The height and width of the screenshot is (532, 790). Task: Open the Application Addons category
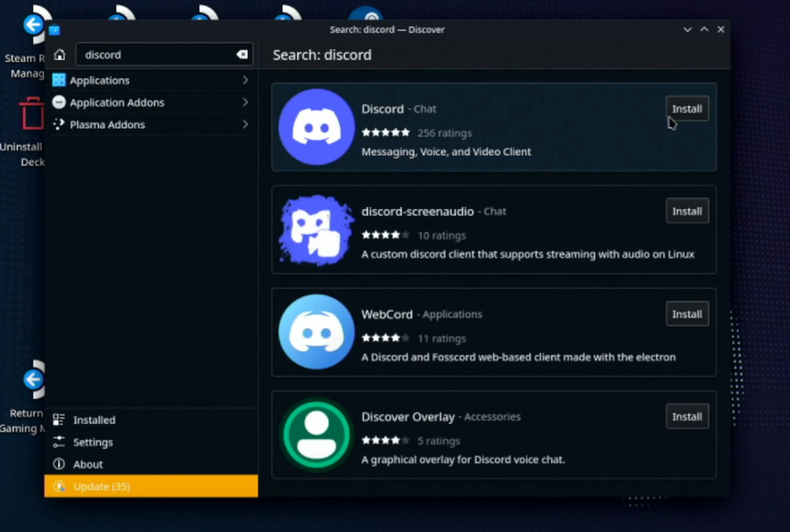151,102
